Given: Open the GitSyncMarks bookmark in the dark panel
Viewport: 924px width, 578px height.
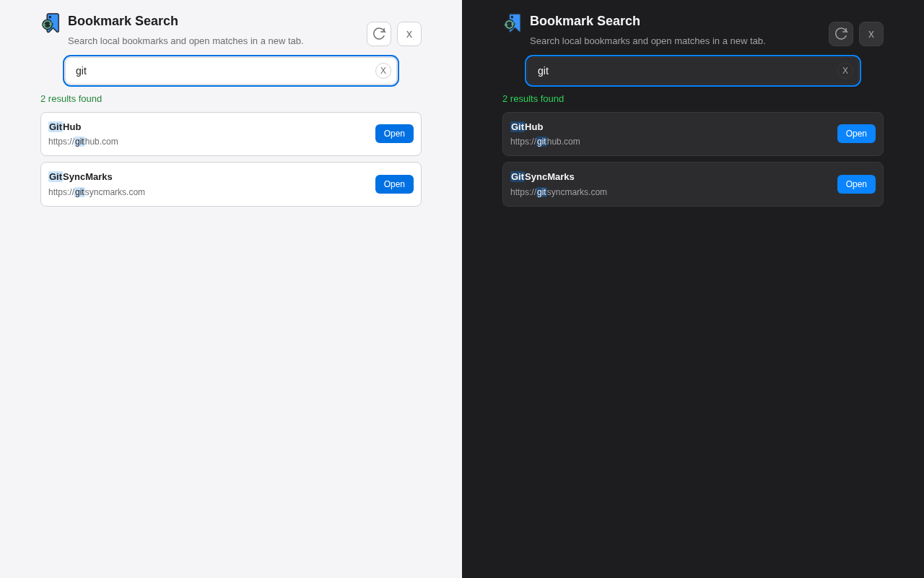Looking at the screenshot, I should [x=856, y=184].
